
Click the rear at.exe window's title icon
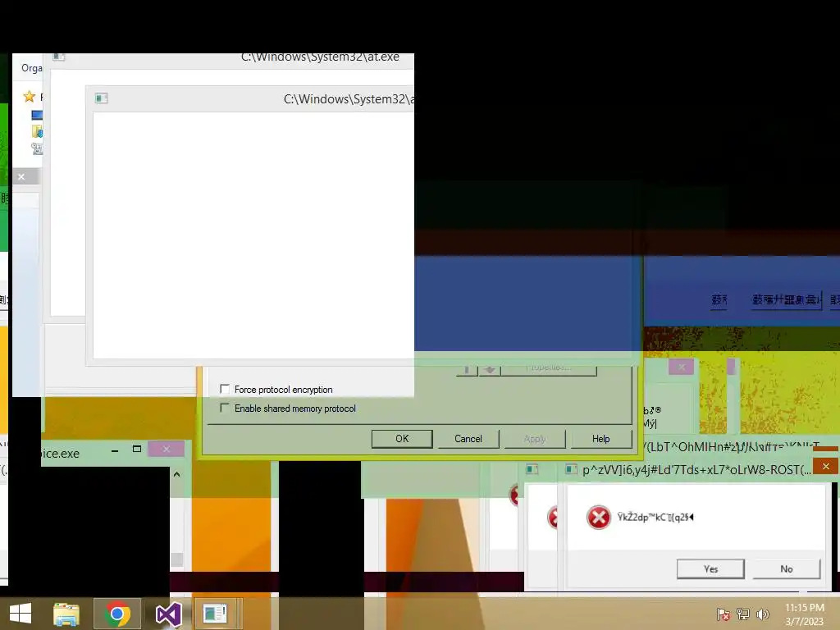tap(59, 57)
